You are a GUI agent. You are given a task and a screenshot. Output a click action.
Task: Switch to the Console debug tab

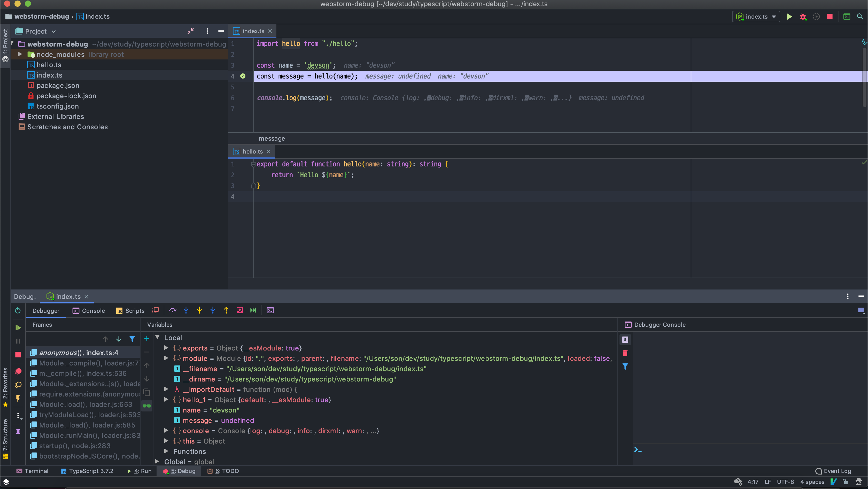[x=89, y=310]
